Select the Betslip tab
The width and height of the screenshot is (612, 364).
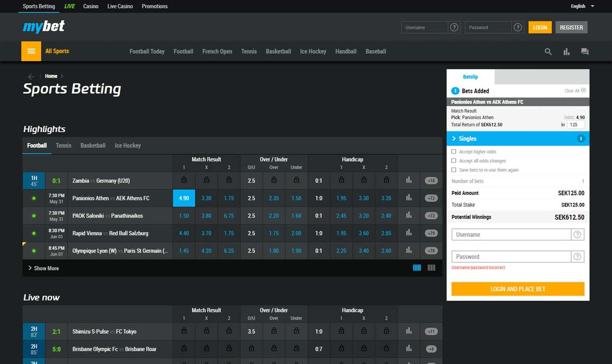[470, 77]
